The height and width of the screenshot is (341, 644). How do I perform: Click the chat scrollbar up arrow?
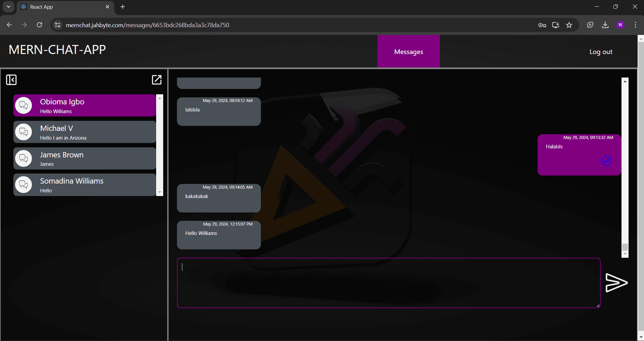click(625, 81)
